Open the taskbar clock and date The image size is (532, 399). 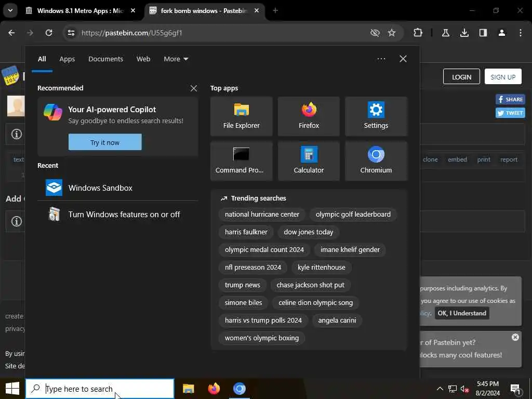point(487,389)
